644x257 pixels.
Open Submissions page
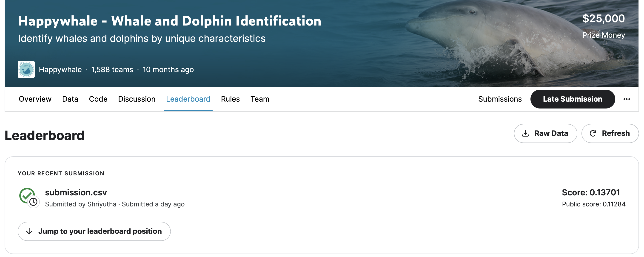click(x=499, y=99)
